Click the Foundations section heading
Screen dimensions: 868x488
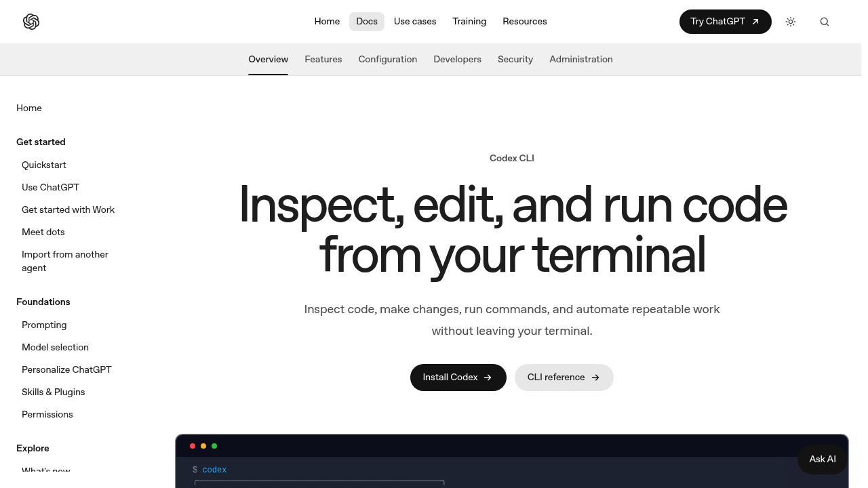pos(43,302)
